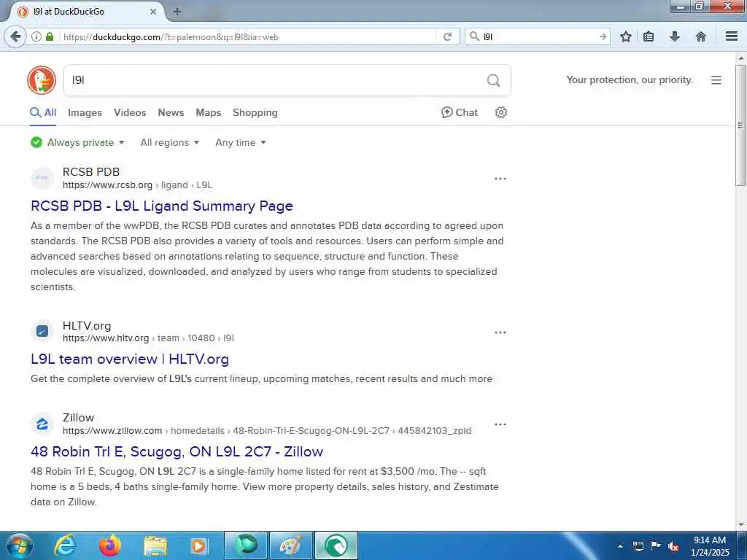Switch to the Maps tab

pyautogui.click(x=208, y=113)
